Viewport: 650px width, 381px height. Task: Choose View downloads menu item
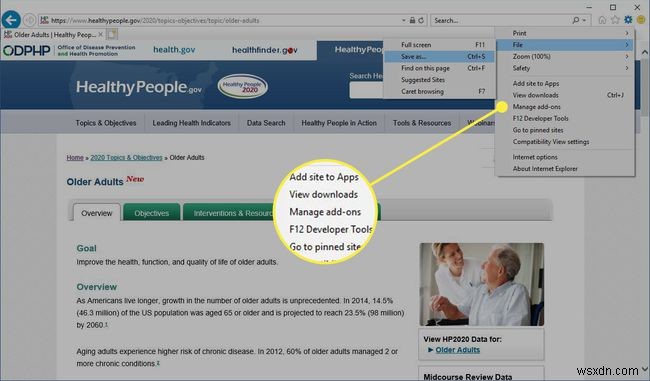pyautogui.click(x=565, y=95)
